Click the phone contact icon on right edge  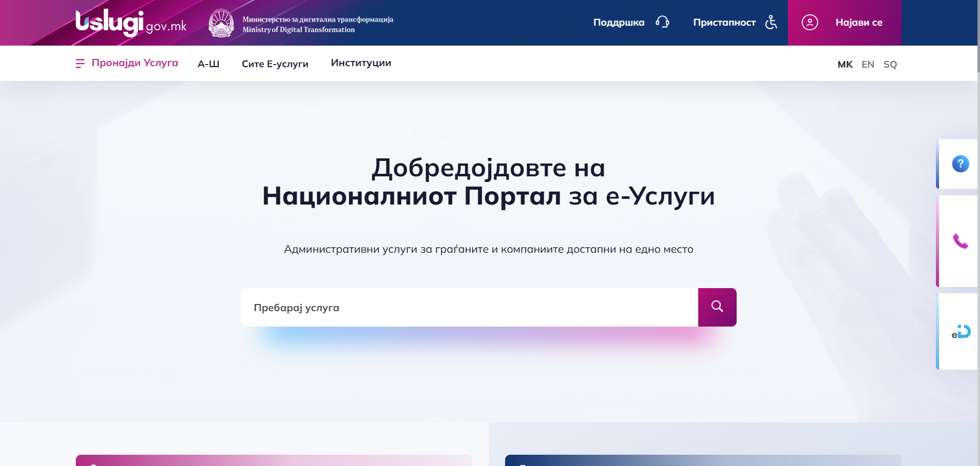coord(961,241)
